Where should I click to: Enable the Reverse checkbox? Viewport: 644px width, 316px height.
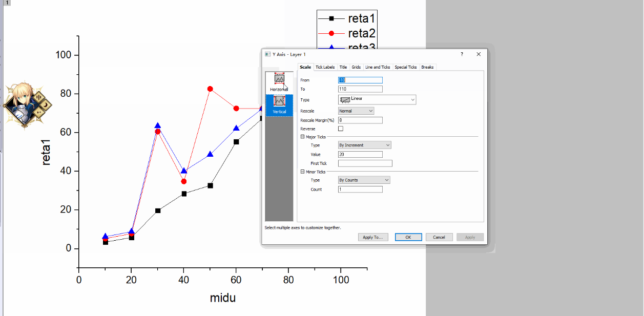coord(341,129)
